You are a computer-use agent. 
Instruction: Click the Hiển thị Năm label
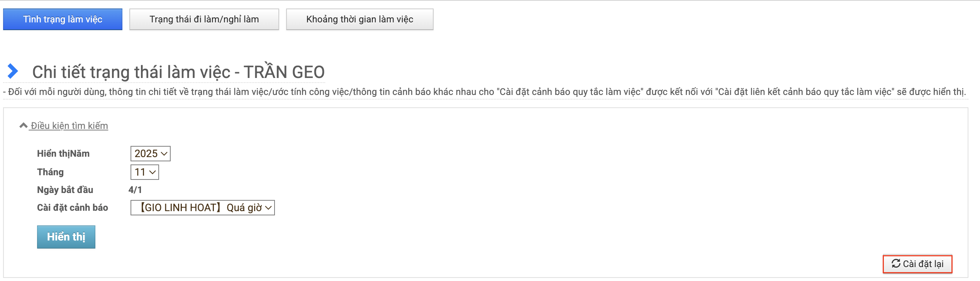click(63, 154)
